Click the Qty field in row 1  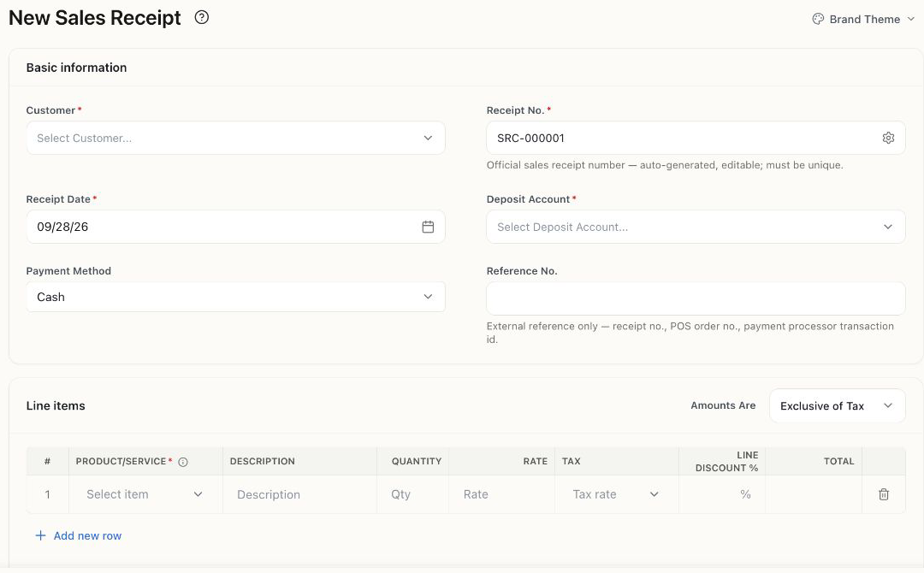(412, 494)
